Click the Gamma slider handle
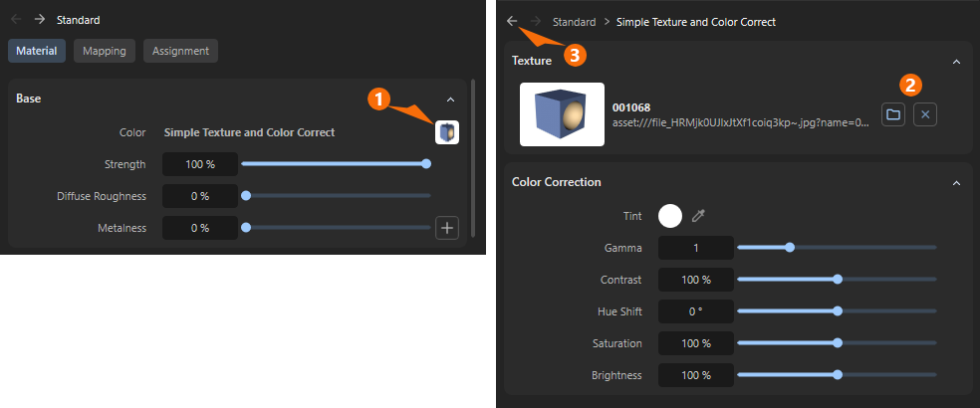This screenshot has width=980, height=408. click(x=790, y=248)
